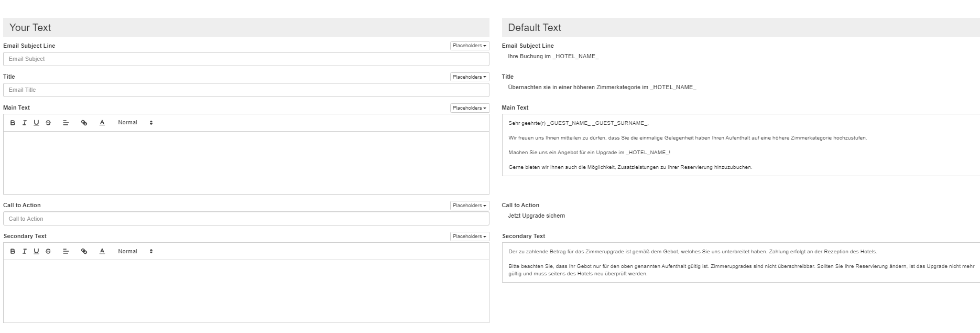Click default paragraph 'Der zu zahlende Betrag'
980x333 pixels.
692,252
